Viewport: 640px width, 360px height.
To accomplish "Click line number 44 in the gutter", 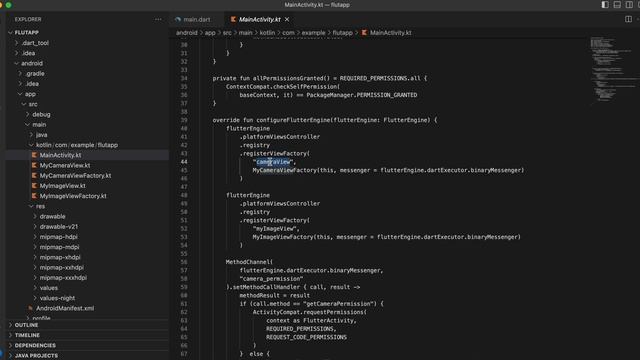I will tap(184, 162).
